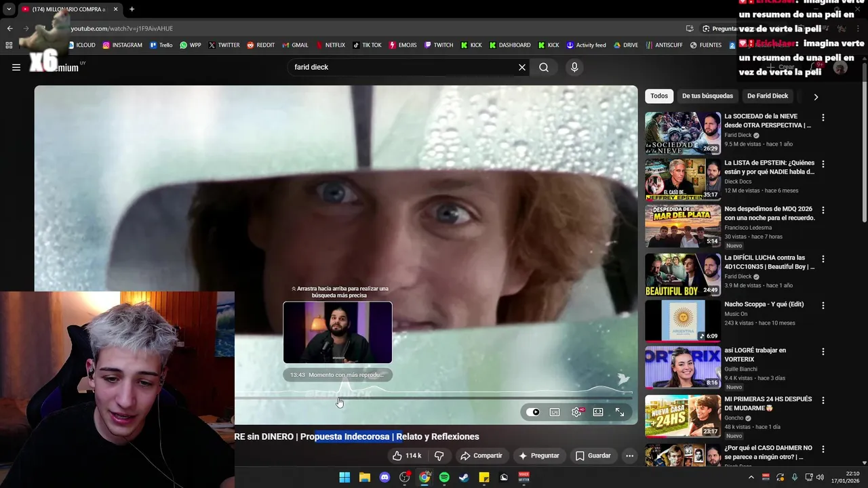This screenshot has width=868, height=488.
Task: Open options for 'La SOCIEDAD de la NIEVE'
Action: (823, 118)
